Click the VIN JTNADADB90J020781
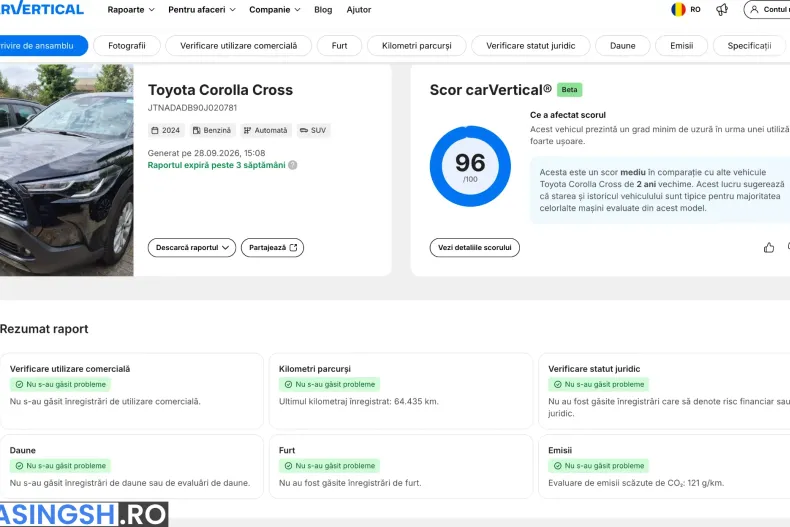The image size is (790, 527). click(192, 108)
